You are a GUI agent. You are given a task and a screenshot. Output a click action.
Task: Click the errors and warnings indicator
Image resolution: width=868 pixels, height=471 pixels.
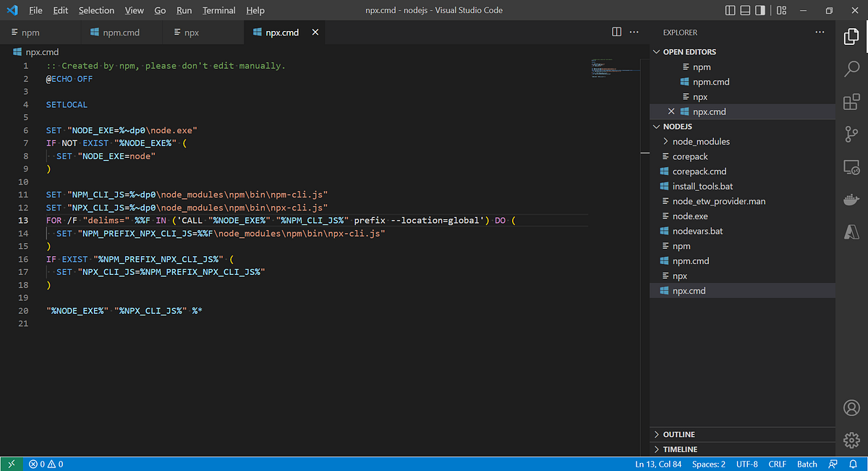click(46, 464)
